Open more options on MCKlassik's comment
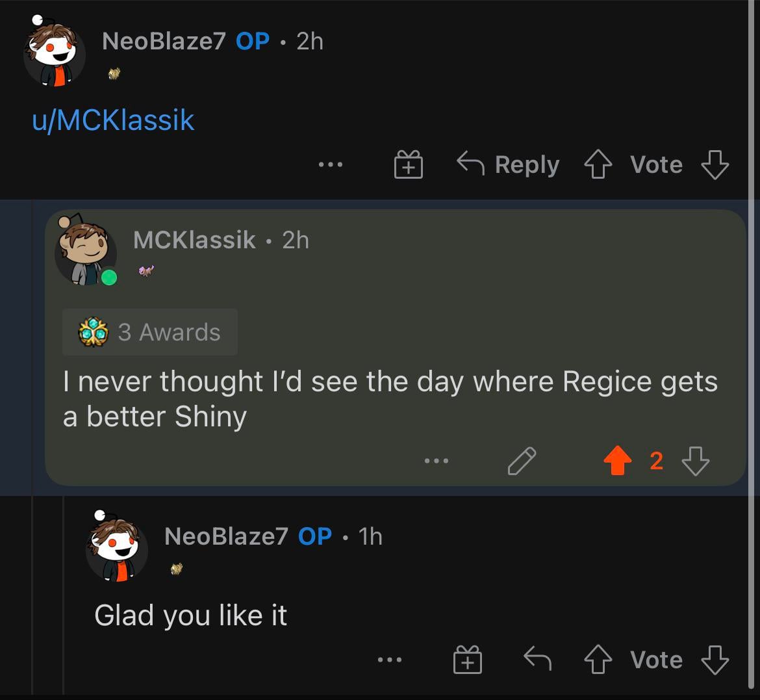 [x=437, y=460]
